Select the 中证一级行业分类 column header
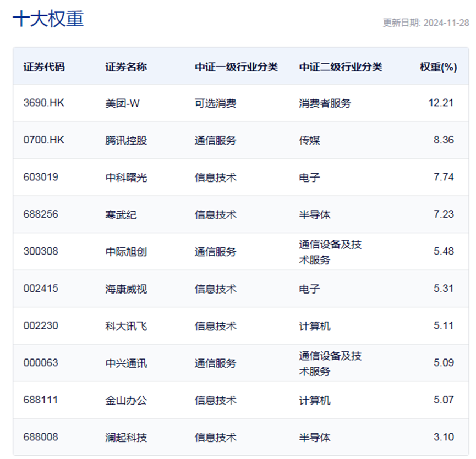Screen dimensions: 476x459 pyautogui.click(x=236, y=67)
